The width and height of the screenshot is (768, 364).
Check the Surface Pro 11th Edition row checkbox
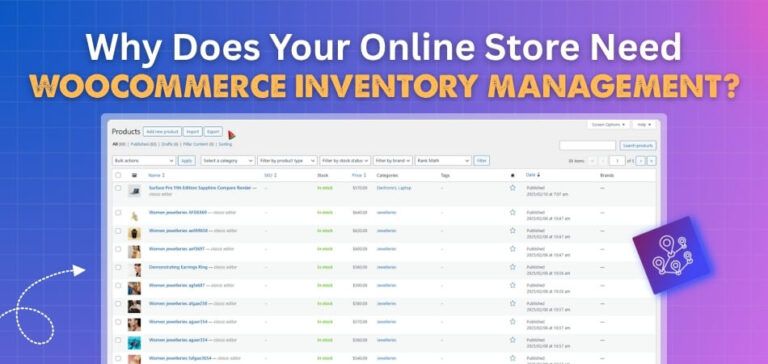click(x=118, y=188)
